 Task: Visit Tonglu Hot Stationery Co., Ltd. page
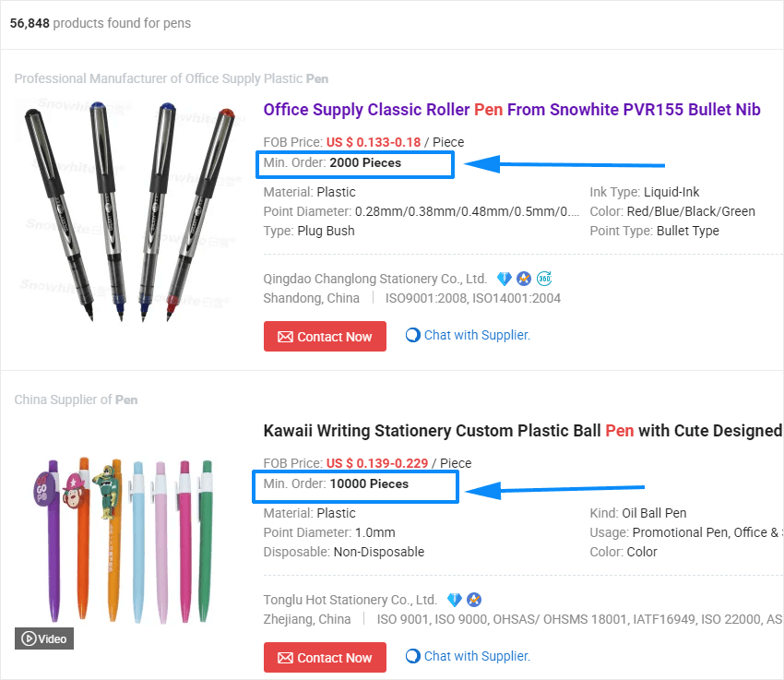pyautogui.click(x=350, y=600)
